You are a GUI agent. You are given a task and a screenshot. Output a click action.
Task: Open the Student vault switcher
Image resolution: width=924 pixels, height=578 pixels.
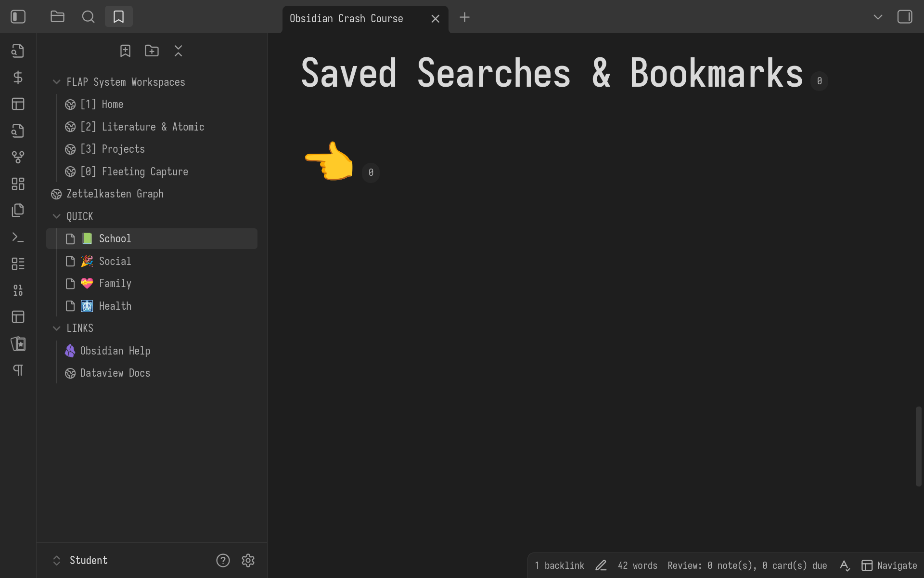(x=80, y=560)
